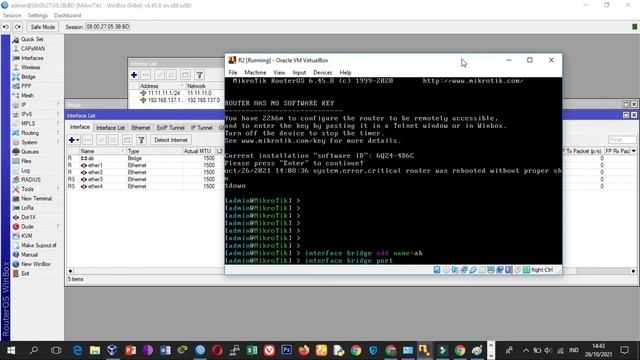Open the Mesh sidebar entry
Image resolution: width=640 pixels, height=360 pixels.
[x=27, y=96]
